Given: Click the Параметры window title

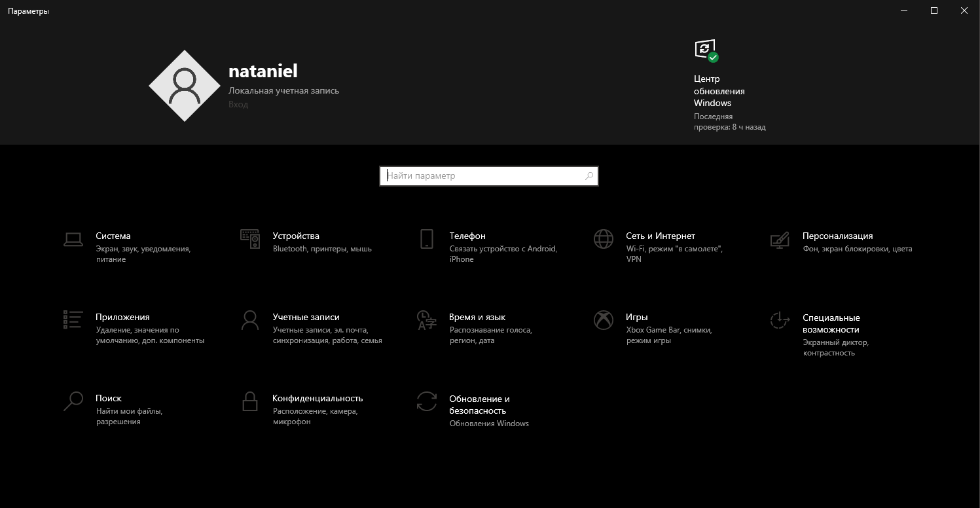Looking at the screenshot, I should click(x=28, y=11).
